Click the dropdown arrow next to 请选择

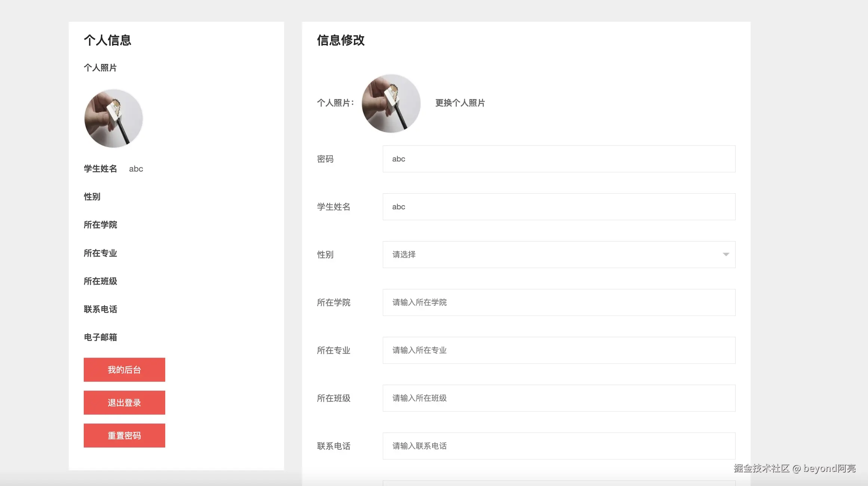726,255
